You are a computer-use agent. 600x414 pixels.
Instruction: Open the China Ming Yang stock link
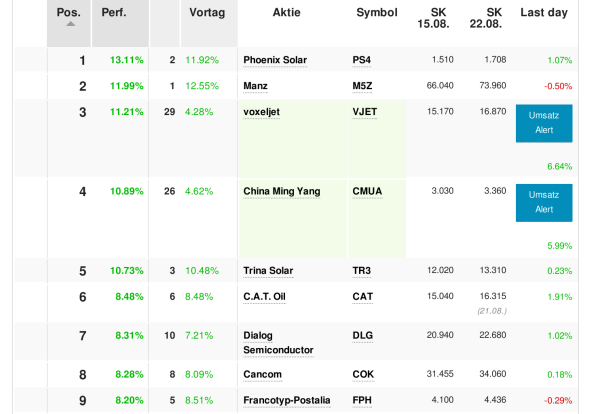281,191
